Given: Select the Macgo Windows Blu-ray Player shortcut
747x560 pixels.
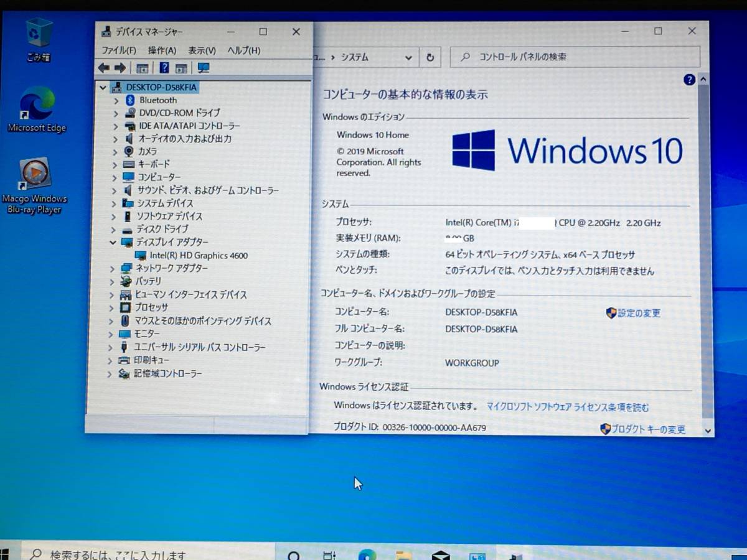Looking at the screenshot, I should [x=34, y=186].
